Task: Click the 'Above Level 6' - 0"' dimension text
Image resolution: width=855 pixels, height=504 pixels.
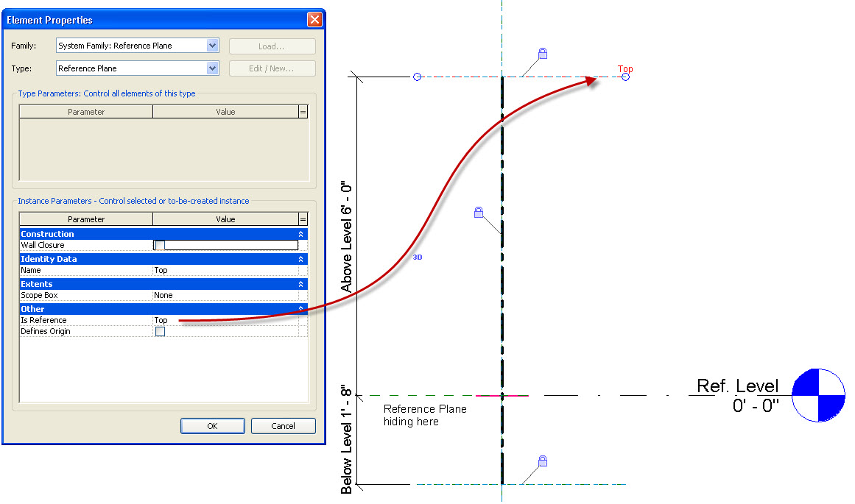Action: point(346,238)
